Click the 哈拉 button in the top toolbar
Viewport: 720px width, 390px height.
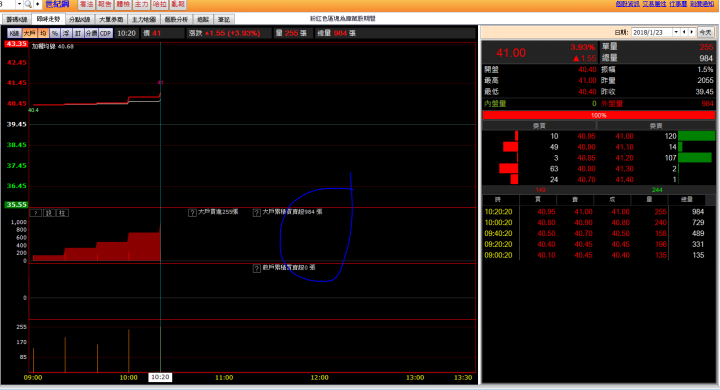click(160, 4)
